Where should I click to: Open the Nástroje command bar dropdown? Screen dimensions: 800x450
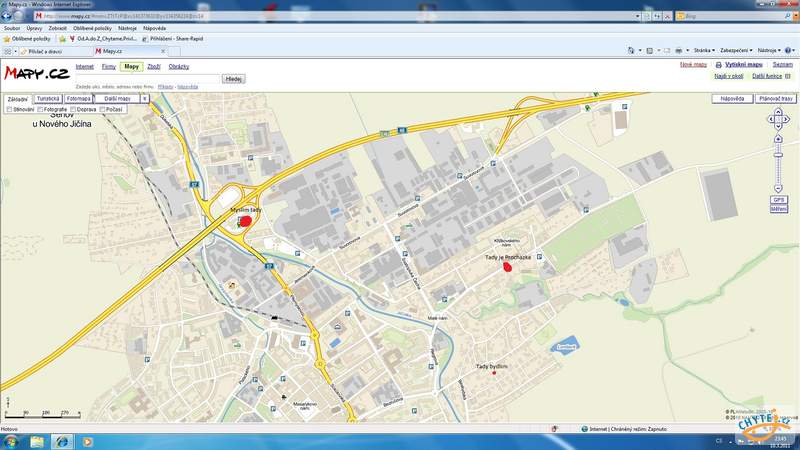[x=769, y=51]
